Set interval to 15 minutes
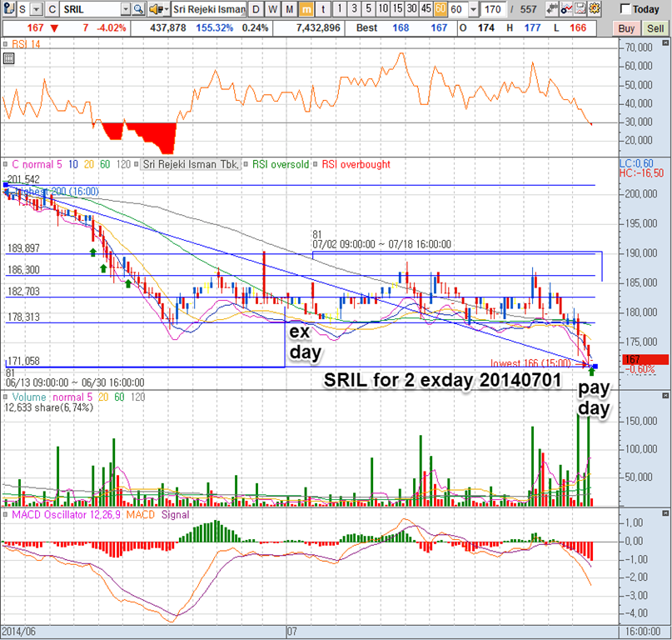The height and width of the screenshot is (640, 672). (398, 9)
